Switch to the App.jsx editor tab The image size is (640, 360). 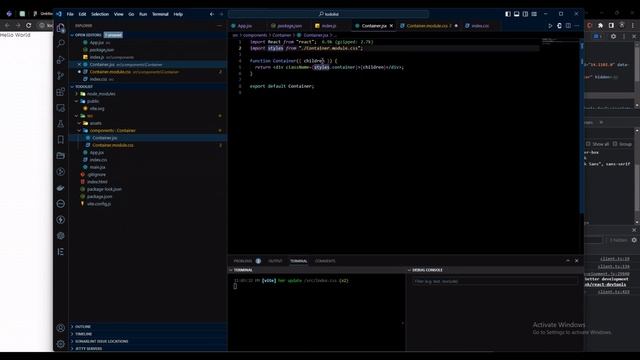pos(245,26)
